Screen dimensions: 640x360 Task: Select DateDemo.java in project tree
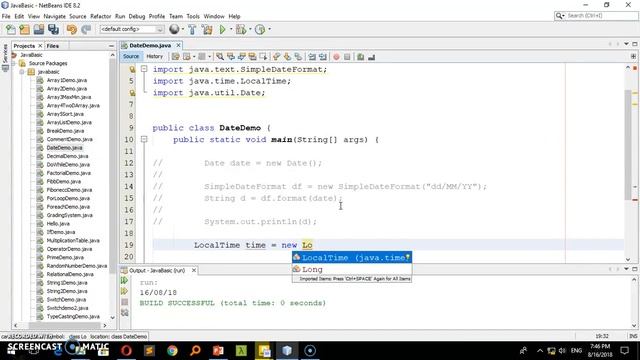pyautogui.click(x=64, y=147)
